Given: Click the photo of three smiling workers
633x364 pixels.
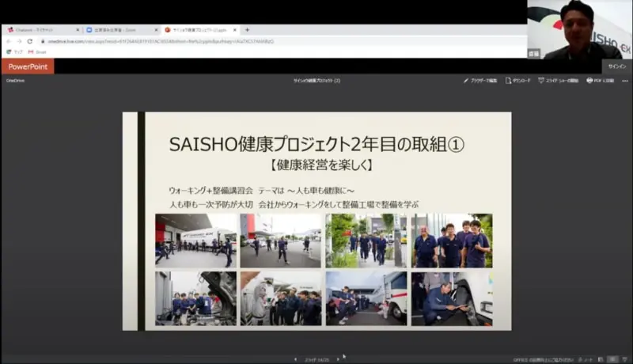Looking at the screenshot, I should [452, 241].
